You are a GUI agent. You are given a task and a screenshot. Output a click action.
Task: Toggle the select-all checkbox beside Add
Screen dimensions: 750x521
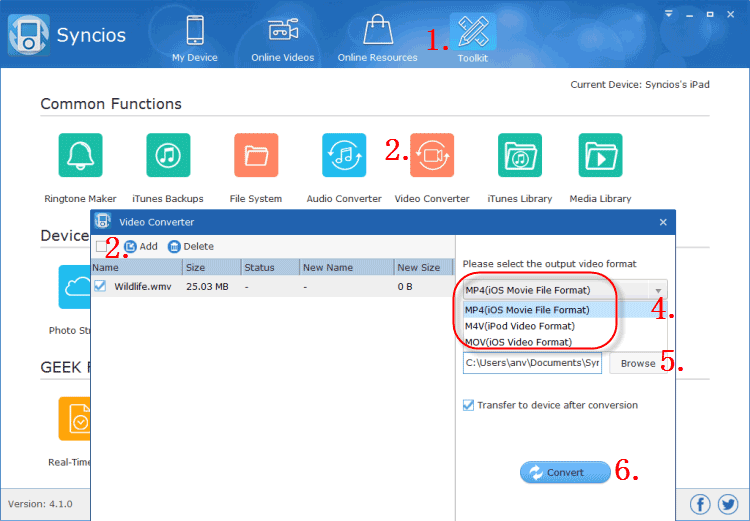tap(101, 246)
